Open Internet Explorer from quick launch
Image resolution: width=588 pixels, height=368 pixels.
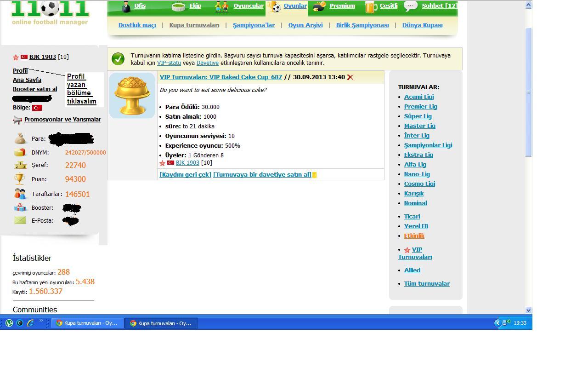coord(30,323)
